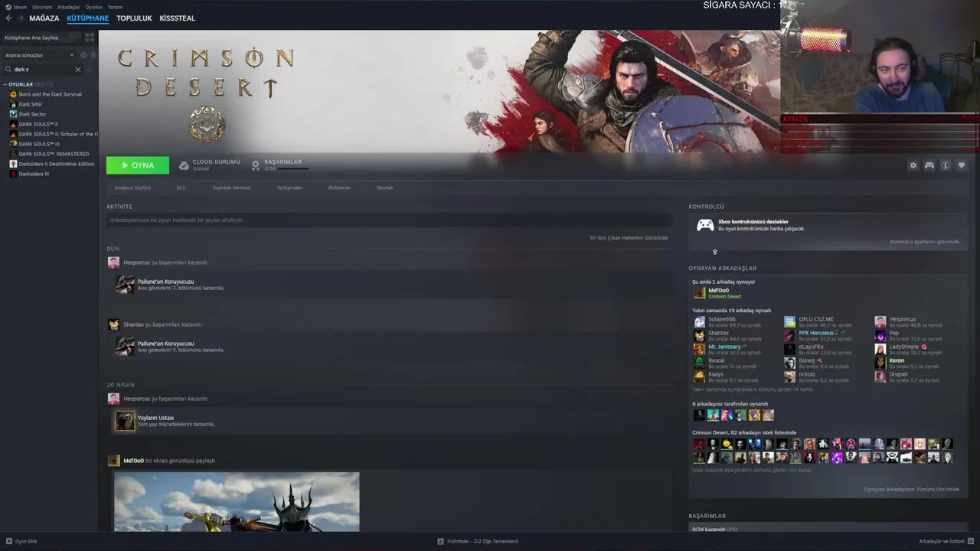Select Boris and the Dark Survival

click(x=50, y=94)
